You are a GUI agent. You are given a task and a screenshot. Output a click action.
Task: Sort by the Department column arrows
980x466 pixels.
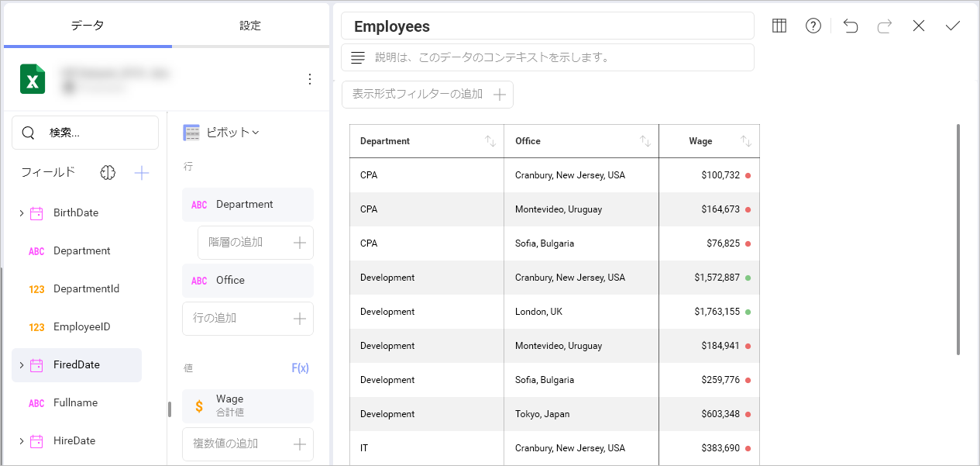pyautogui.click(x=490, y=141)
